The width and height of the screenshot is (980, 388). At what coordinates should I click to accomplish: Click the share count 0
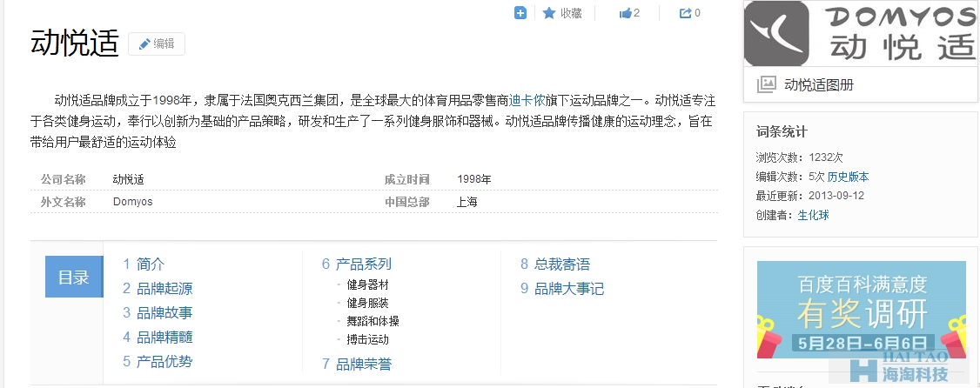[x=697, y=13]
